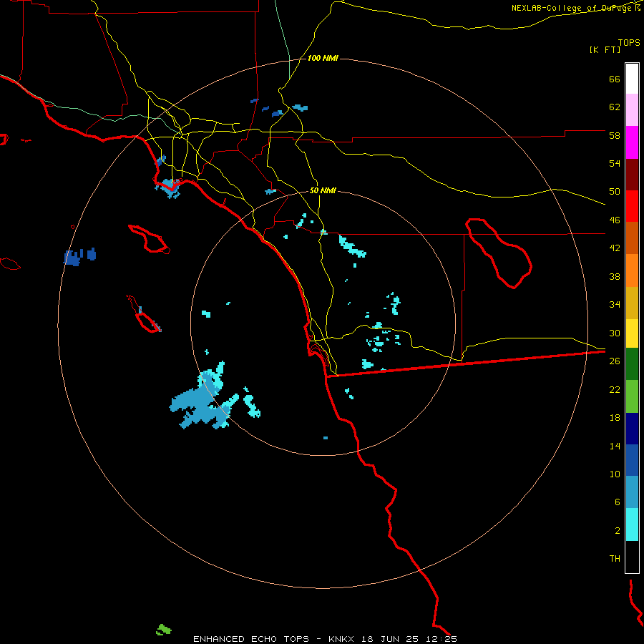The height and width of the screenshot is (644, 644).
Task: Click the "KNKX" radar site identifier
Action: pos(342,639)
